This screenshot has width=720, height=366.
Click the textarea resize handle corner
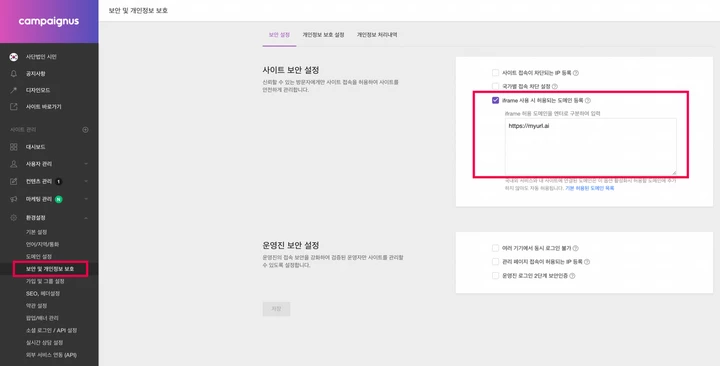click(x=674, y=172)
